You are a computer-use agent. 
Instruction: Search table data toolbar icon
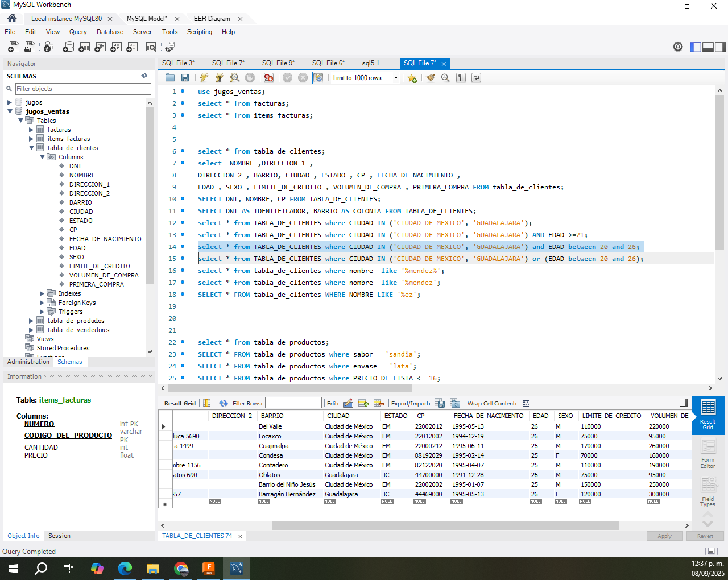pos(151,47)
